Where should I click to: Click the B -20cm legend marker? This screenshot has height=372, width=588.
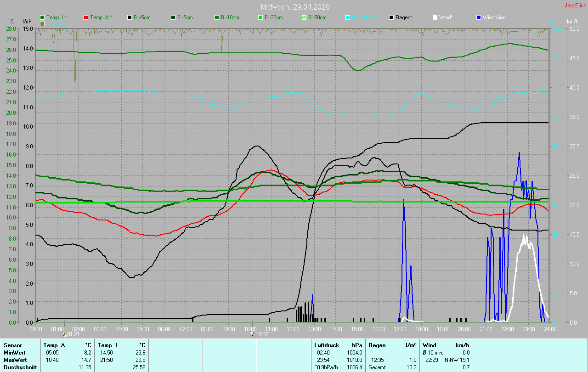[x=260, y=17]
